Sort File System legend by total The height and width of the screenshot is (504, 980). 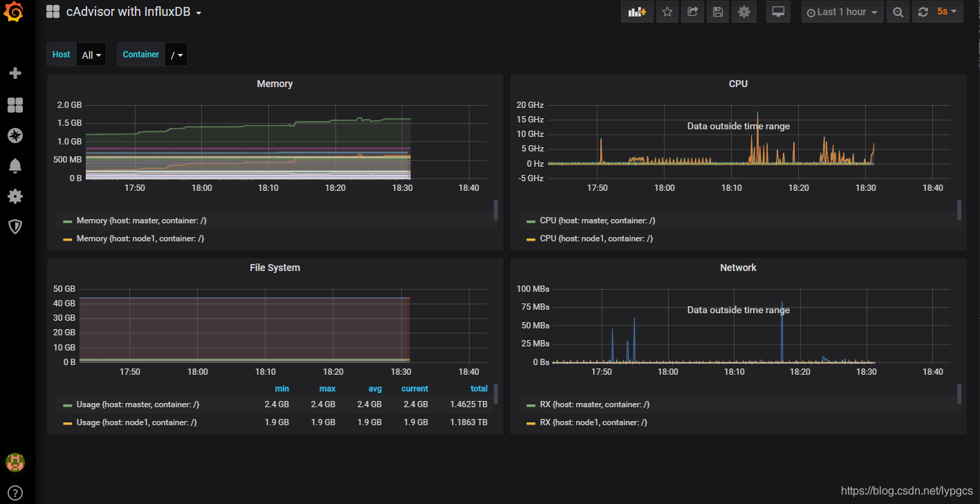(x=479, y=389)
